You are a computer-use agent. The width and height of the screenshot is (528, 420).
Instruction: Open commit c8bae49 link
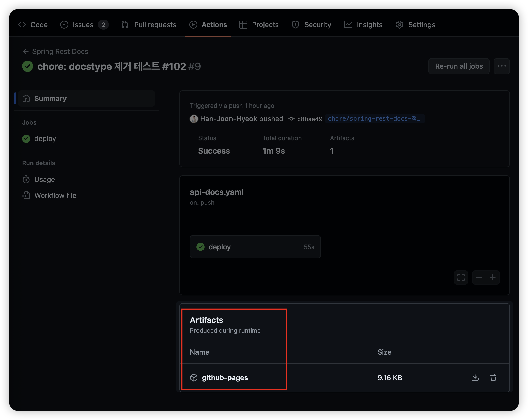[310, 119]
